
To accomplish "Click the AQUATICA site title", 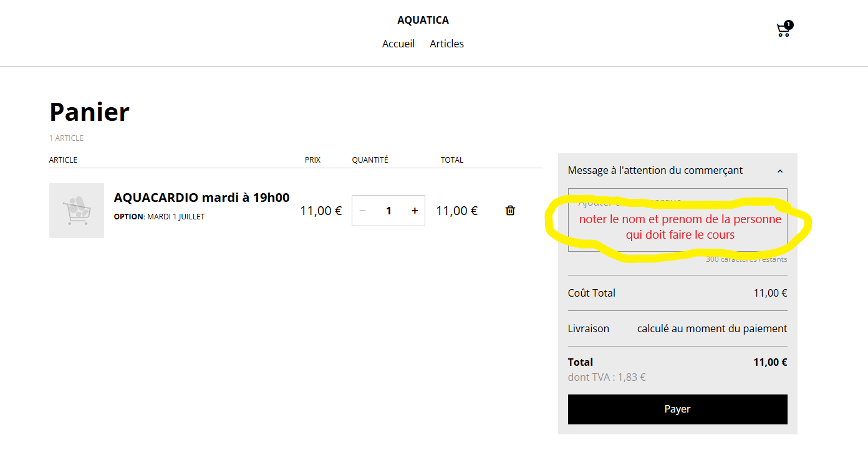I will [x=423, y=20].
